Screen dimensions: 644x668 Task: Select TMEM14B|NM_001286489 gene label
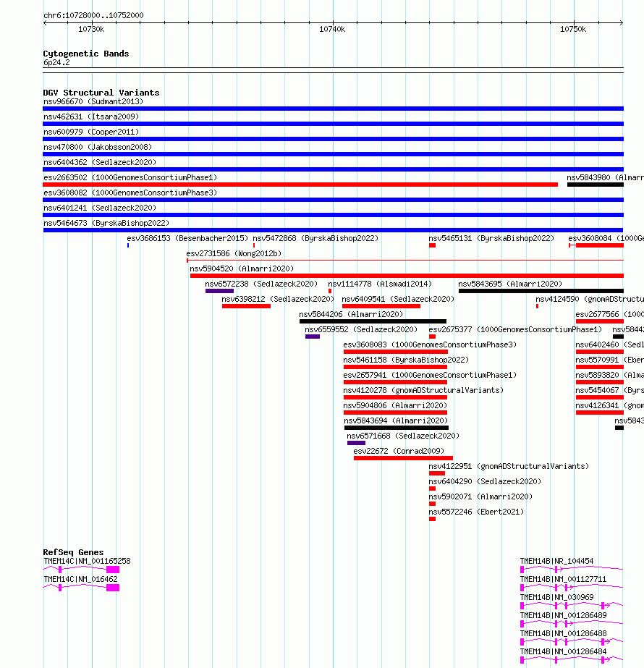click(563, 615)
